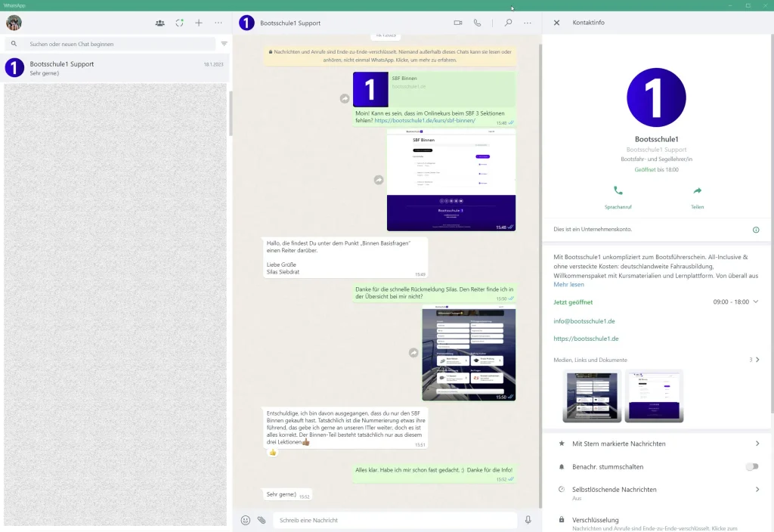Open business account info icon
Image resolution: width=774 pixels, height=532 pixels.
point(756,230)
